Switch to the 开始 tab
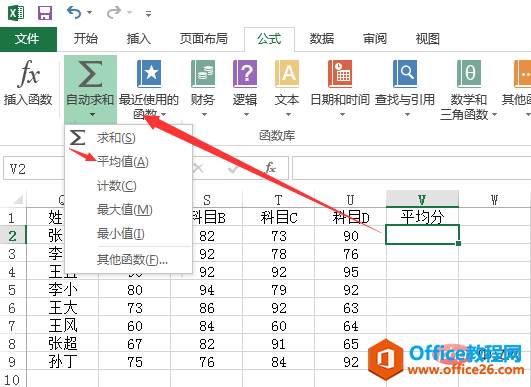Viewport: 531px width, 387px height. point(86,39)
